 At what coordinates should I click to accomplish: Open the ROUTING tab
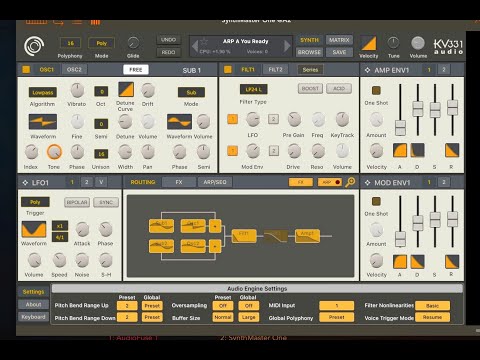[x=143, y=182]
